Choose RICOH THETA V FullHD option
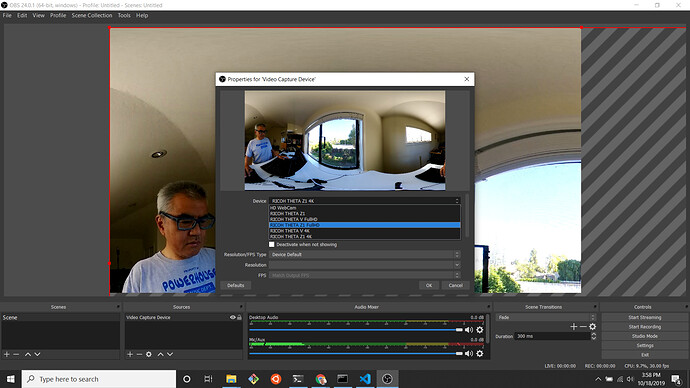The height and width of the screenshot is (388, 690). (364, 219)
